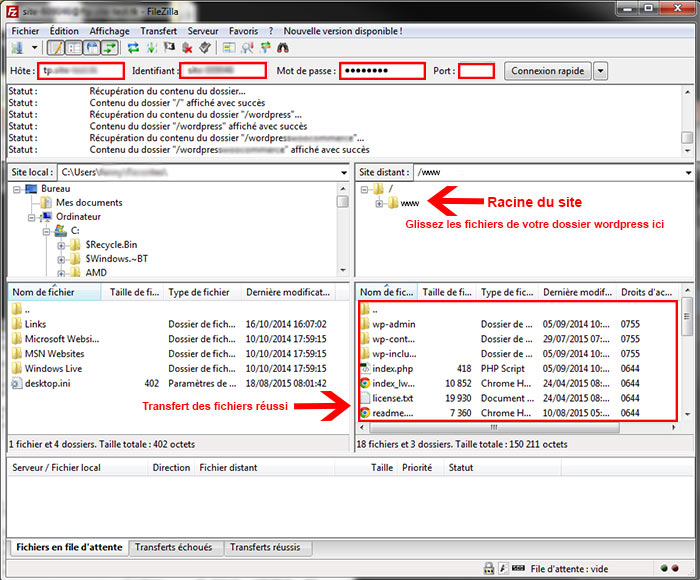Sort local files by Type de fichier
The width and height of the screenshot is (700, 580).
pos(203,292)
